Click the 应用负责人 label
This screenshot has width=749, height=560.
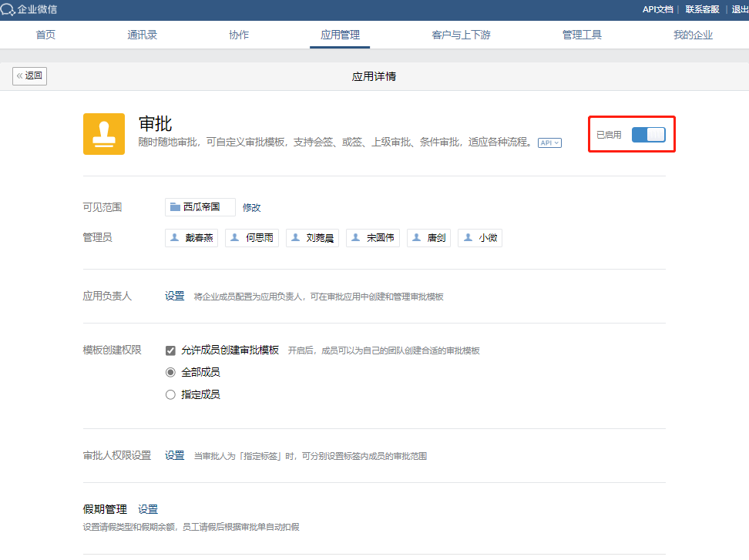(x=107, y=296)
